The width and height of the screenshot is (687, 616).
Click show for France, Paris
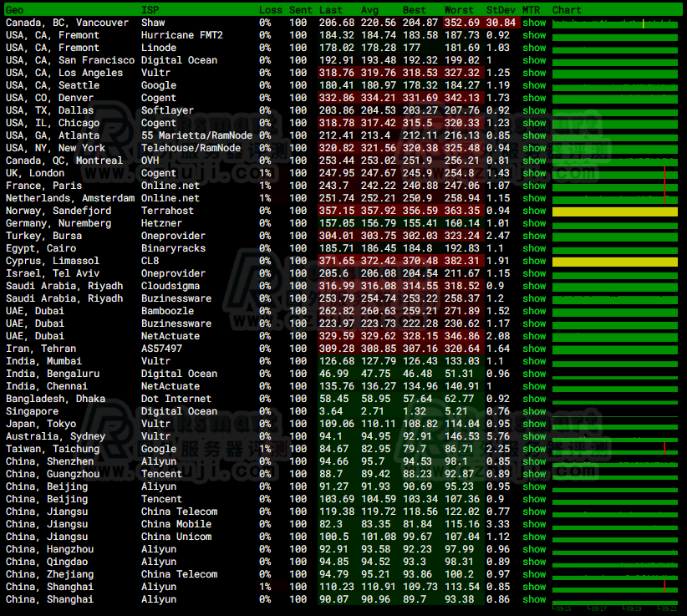(534, 186)
